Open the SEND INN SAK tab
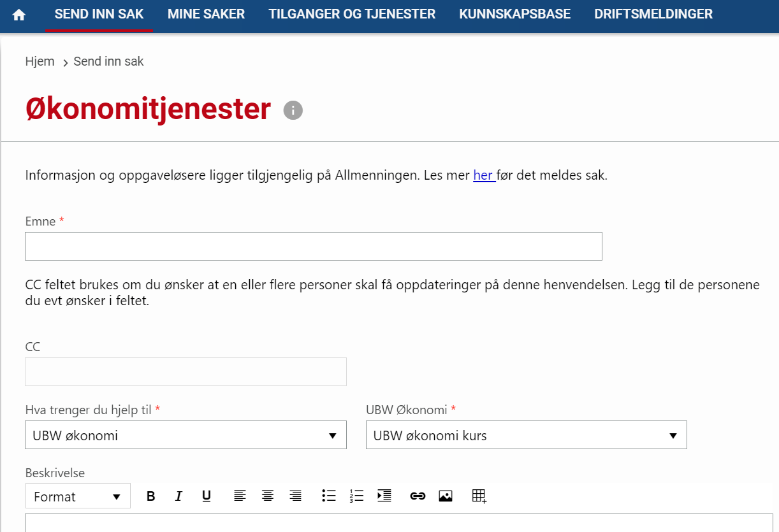This screenshot has width=779, height=532. (99, 14)
